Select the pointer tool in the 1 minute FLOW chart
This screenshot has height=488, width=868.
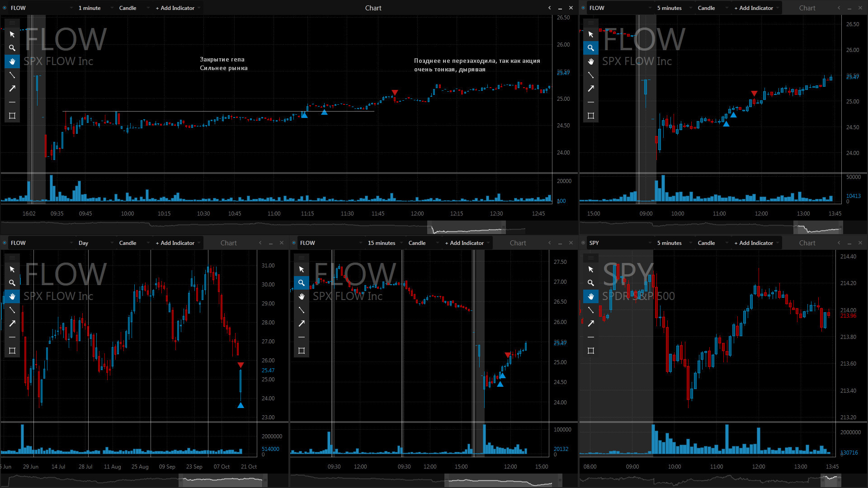point(12,34)
